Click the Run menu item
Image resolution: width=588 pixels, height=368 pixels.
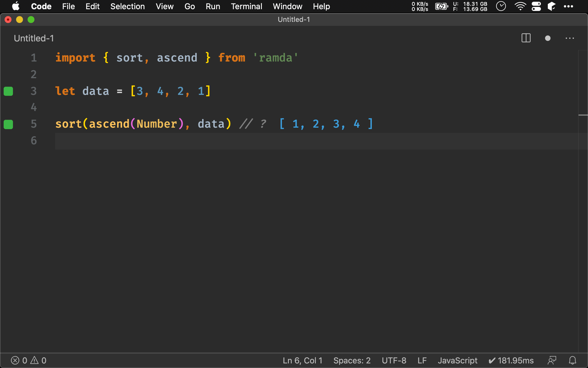pos(212,6)
